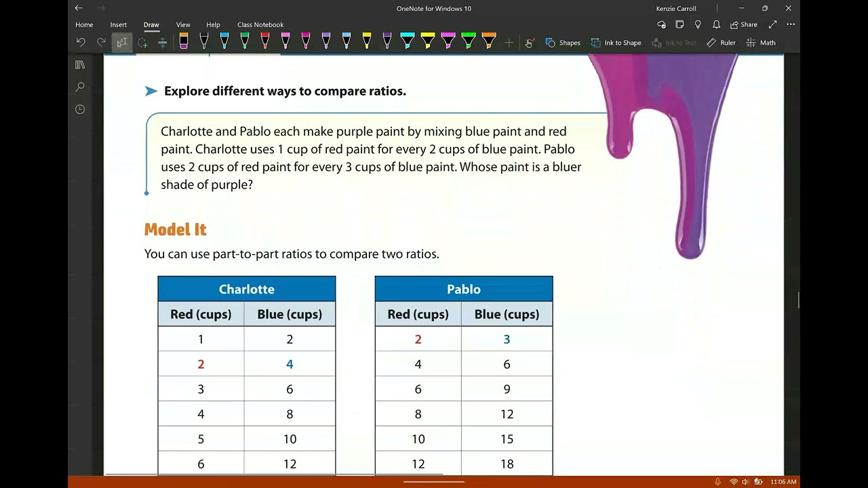868x488 pixels.
Task: Open notifications bell
Action: coord(717,25)
